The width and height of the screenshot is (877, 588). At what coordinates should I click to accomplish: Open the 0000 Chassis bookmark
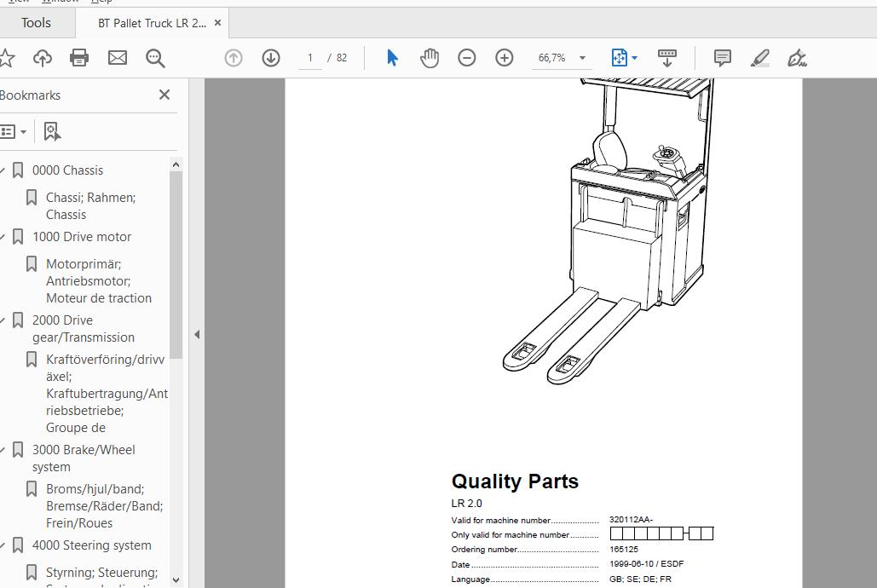67,170
